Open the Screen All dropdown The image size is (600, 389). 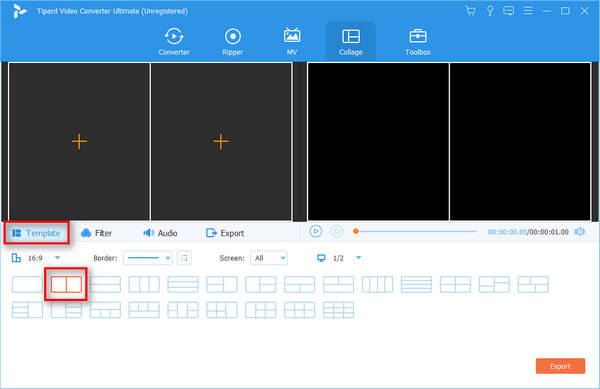(269, 258)
